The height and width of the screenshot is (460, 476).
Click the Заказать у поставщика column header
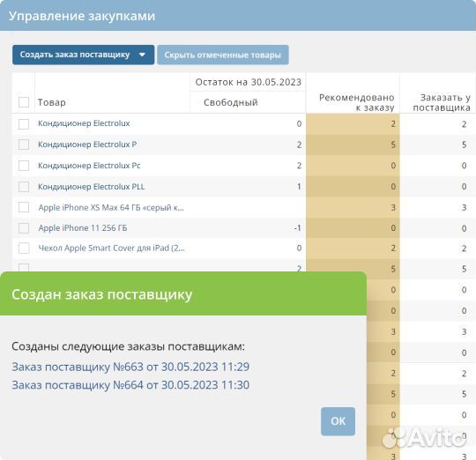[442, 102]
